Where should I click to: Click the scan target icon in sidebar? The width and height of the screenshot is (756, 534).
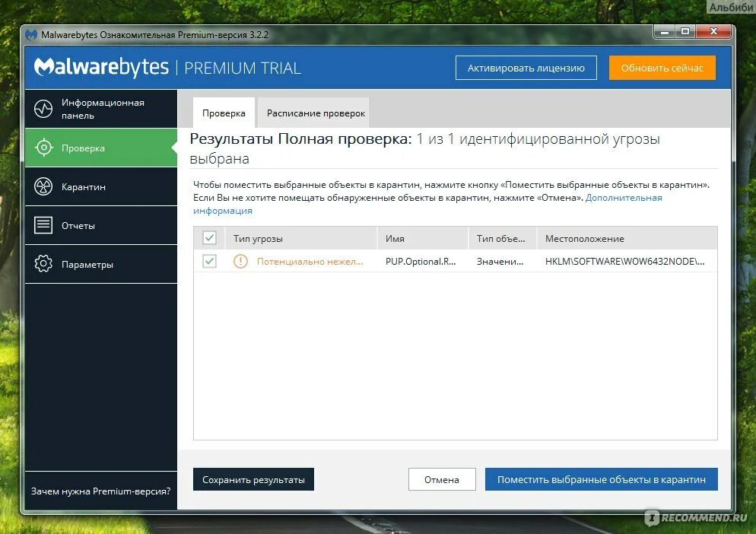(x=43, y=148)
